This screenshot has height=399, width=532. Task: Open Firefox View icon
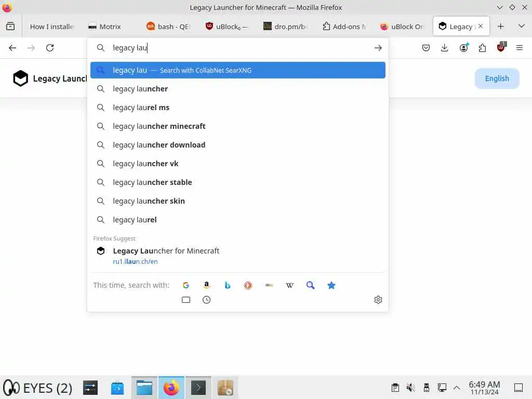pos(10,26)
